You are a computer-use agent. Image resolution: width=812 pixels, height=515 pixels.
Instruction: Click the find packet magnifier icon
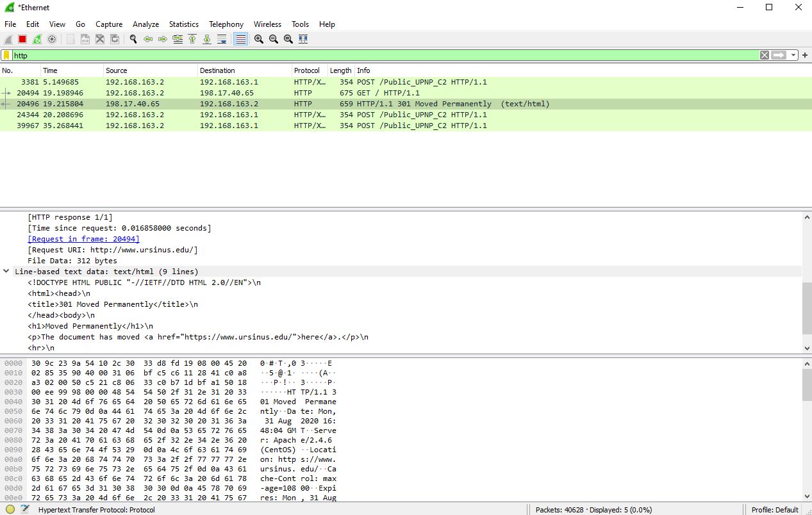tap(133, 39)
